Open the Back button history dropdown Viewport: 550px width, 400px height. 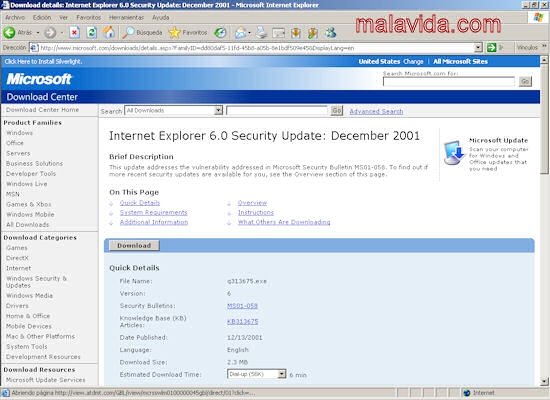coord(38,33)
